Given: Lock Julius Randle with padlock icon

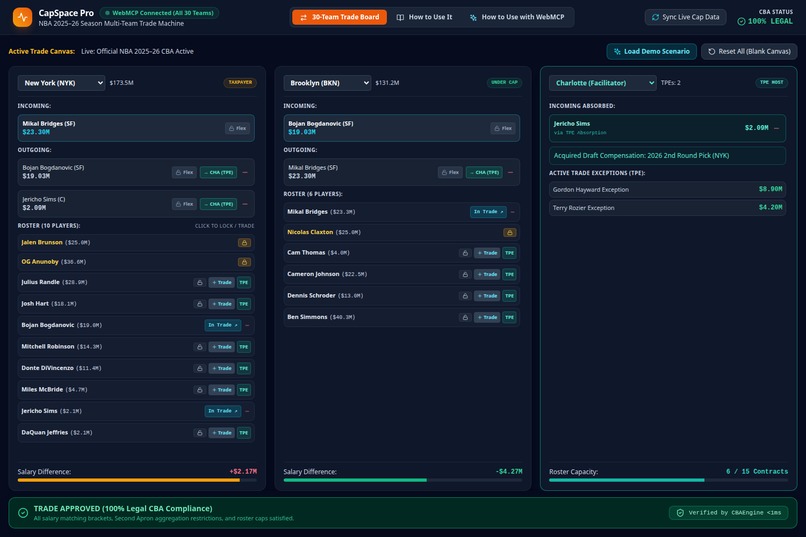Looking at the screenshot, I should pos(200,283).
